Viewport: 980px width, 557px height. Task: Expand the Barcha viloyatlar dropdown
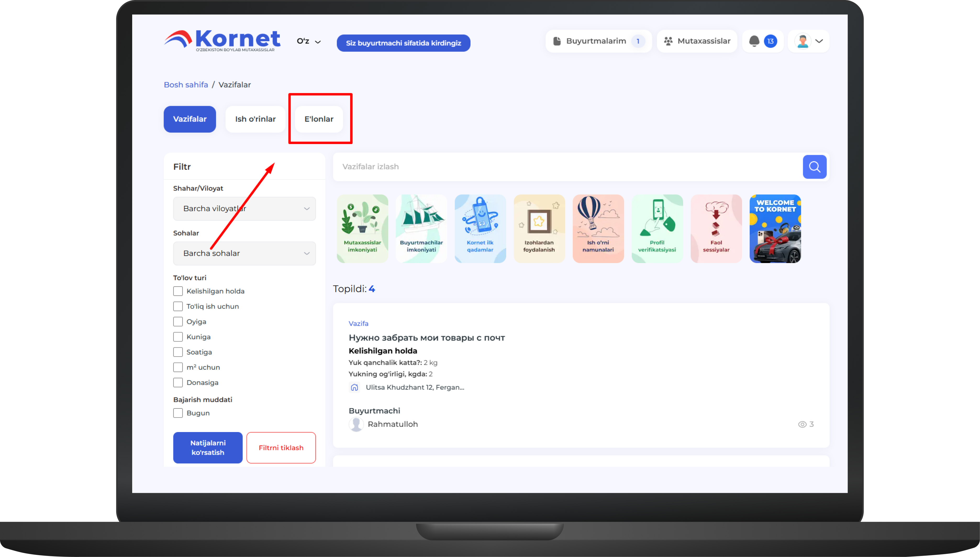coord(244,209)
